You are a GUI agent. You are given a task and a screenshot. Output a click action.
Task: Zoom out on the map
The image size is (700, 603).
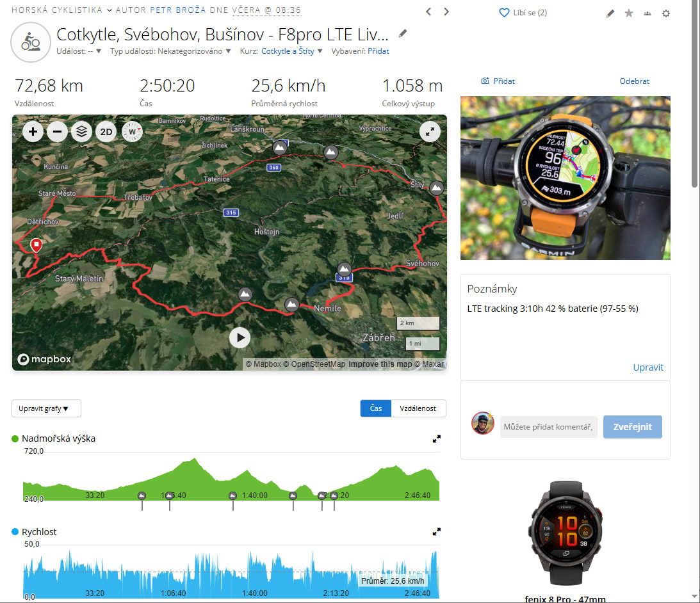click(57, 132)
